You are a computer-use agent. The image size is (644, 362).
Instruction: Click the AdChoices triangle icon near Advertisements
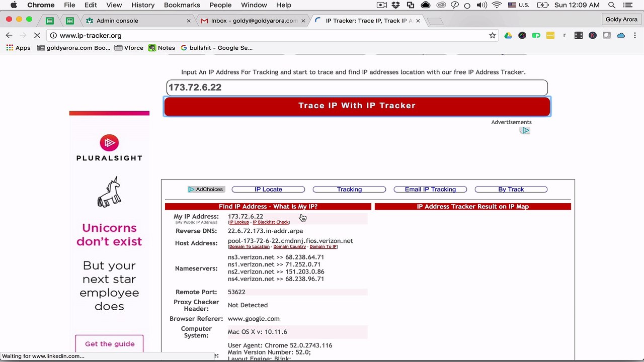coord(525,130)
